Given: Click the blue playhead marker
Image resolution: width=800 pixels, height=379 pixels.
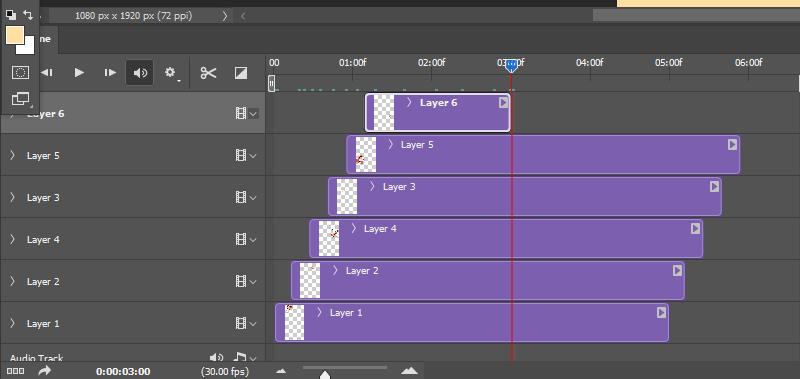Looking at the screenshot, I should (x=511, y=65).
